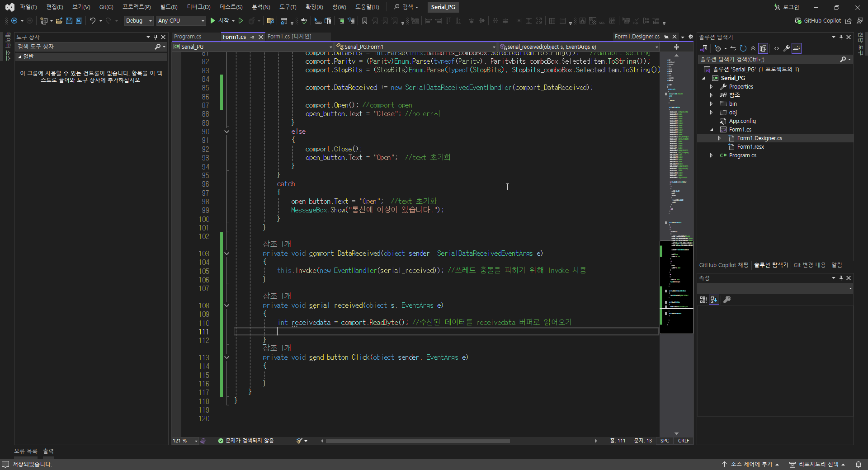Pin the Form1.cs tab
The height and width of the screenshot is (470, 868).
tap(253, 37)
